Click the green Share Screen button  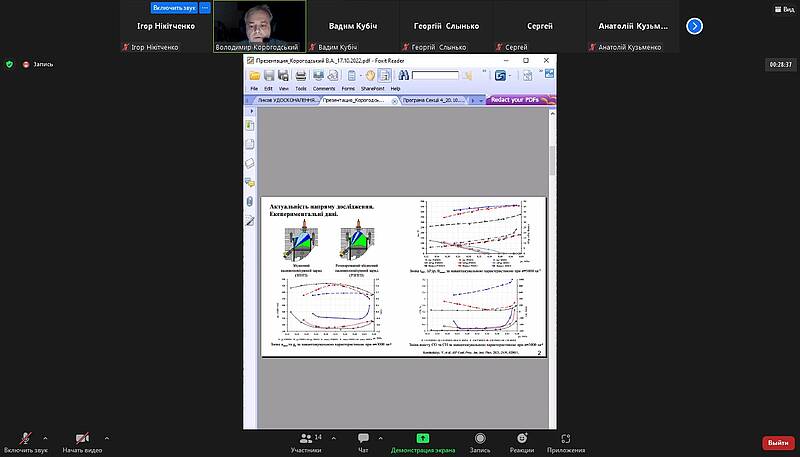coord(422,441)
